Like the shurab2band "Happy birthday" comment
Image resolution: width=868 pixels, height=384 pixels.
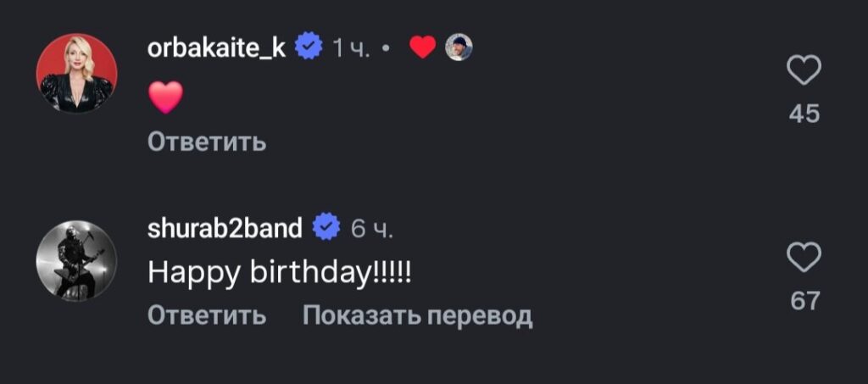pos(804,257)
